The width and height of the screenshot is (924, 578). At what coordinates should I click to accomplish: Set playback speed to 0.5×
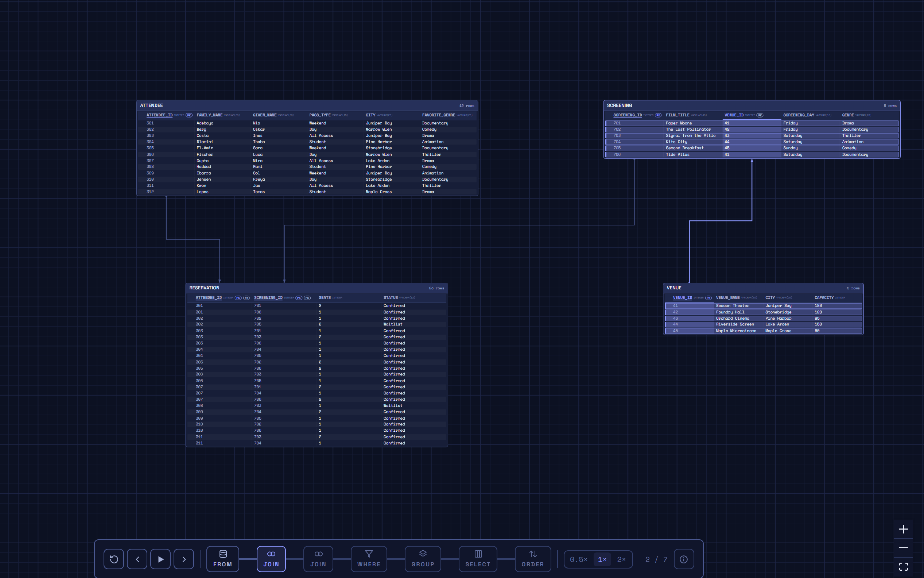[579, 559]
